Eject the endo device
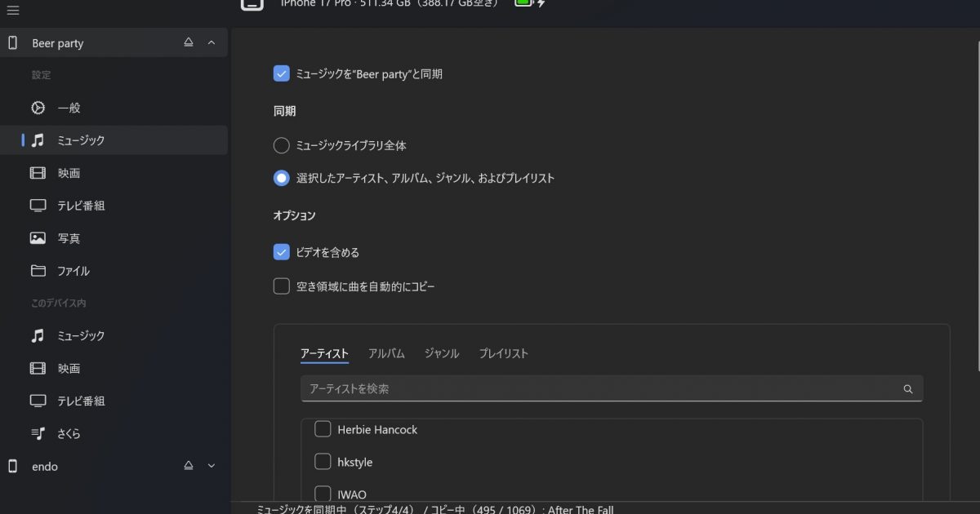The width and height of the screenshot is (980, 514). [189, 466]
